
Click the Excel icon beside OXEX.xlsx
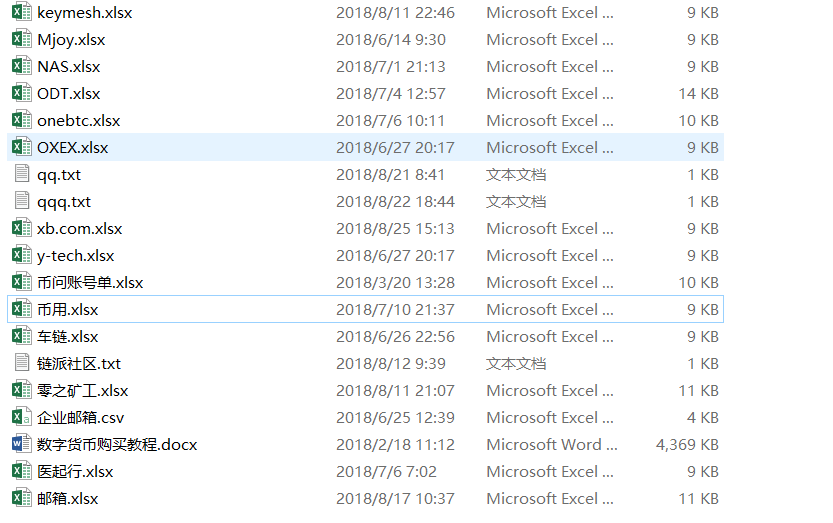pos(21,147)
